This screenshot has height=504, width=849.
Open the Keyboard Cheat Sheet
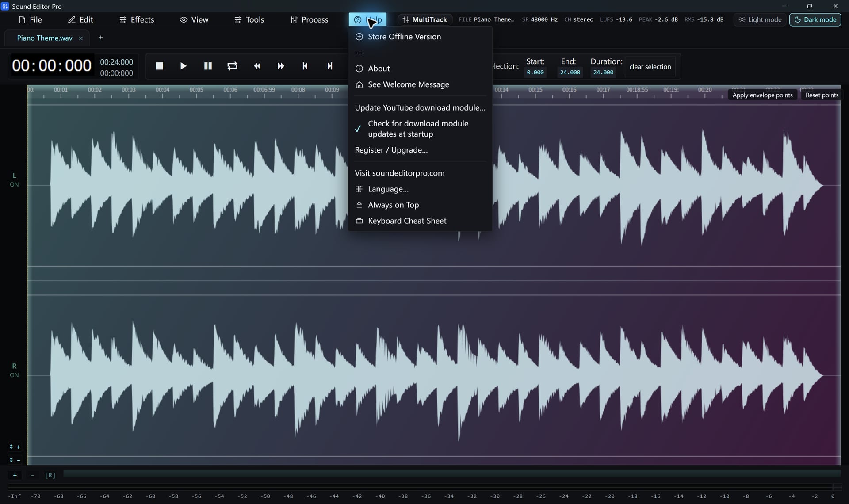(420, 221)
